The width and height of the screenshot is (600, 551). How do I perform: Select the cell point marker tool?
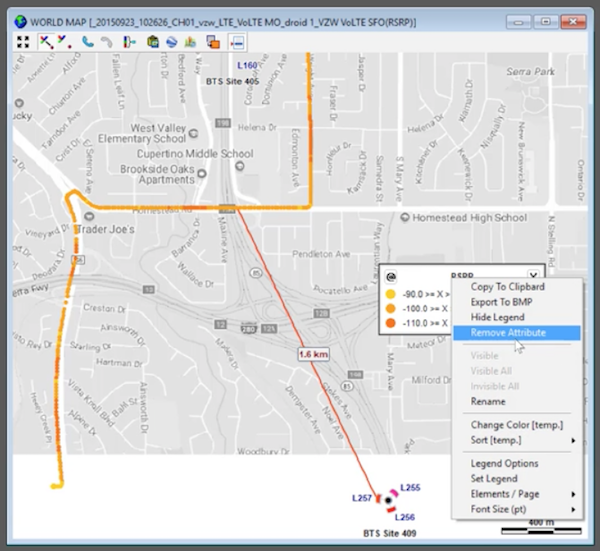click(x=64, y=42)
